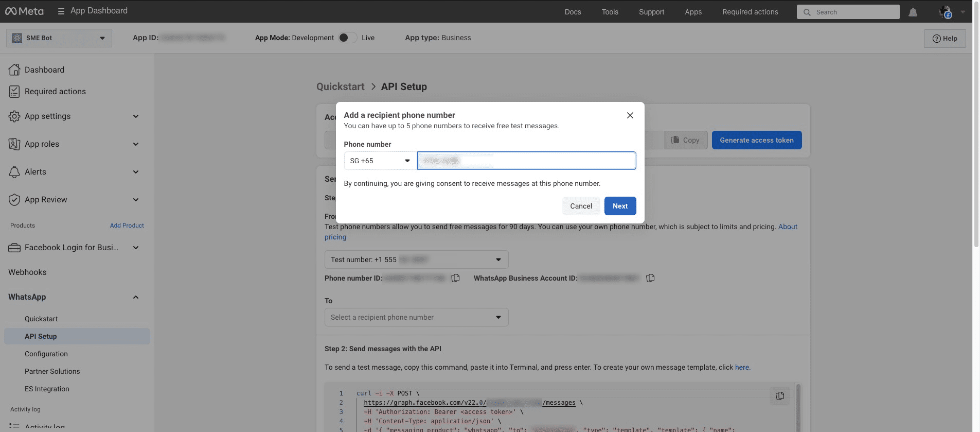The height and width of the screenshot is (432, 980).
Task: Copy the Phone number ID
Action: pos(455,278)
